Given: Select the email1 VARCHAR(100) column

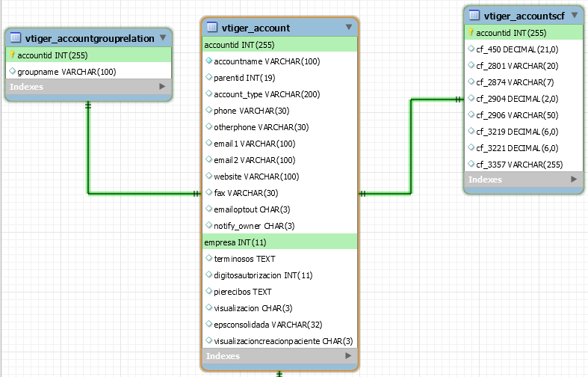Looking at the screenshot, I should (279, 144).
